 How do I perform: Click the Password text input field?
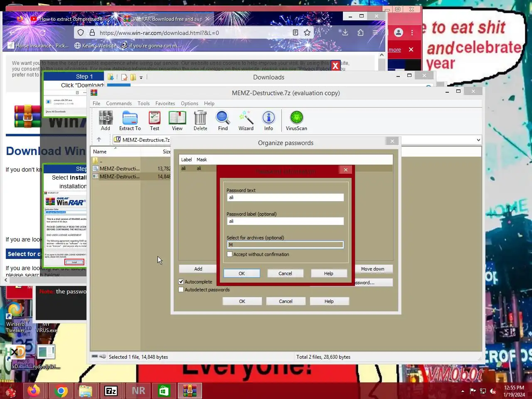pyautogui.click(x=285, y=197)
